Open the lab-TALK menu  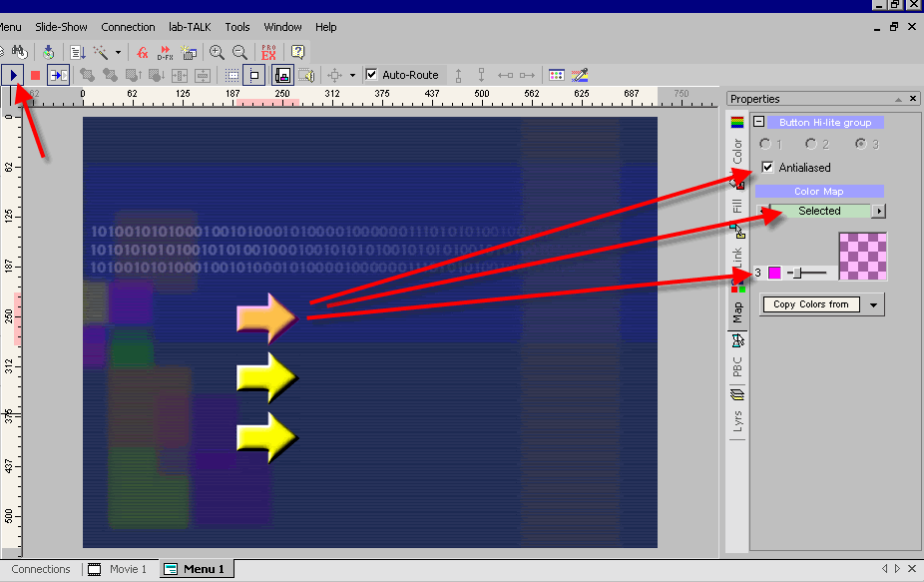[x=190, y=27]
